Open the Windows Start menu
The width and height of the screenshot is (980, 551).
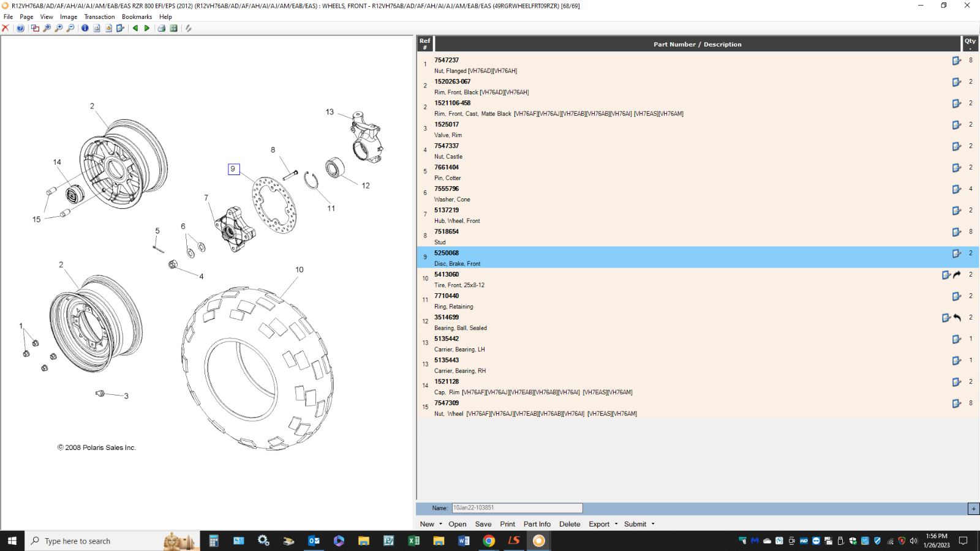pos(12,541)
